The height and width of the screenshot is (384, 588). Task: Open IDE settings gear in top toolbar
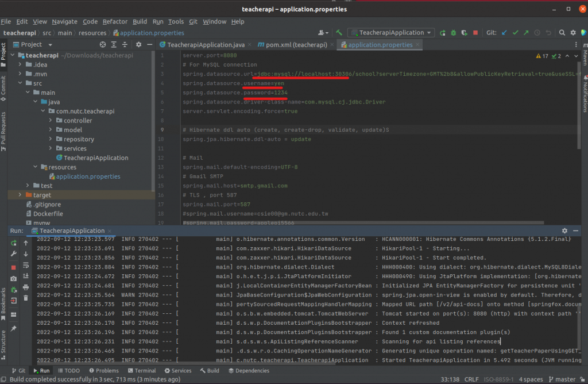tap(573, 33)
